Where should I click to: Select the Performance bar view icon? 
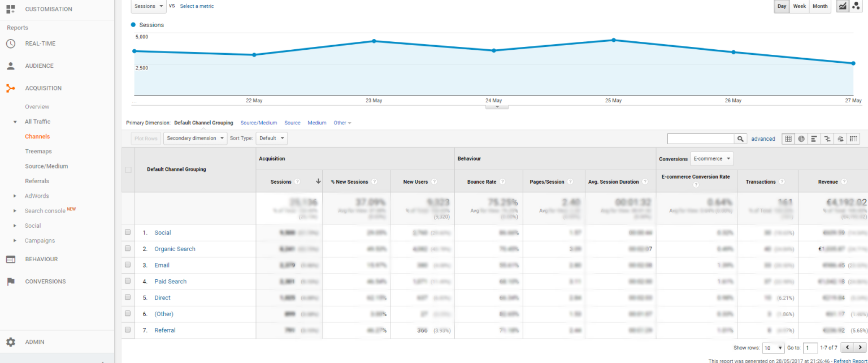point(814,139)
